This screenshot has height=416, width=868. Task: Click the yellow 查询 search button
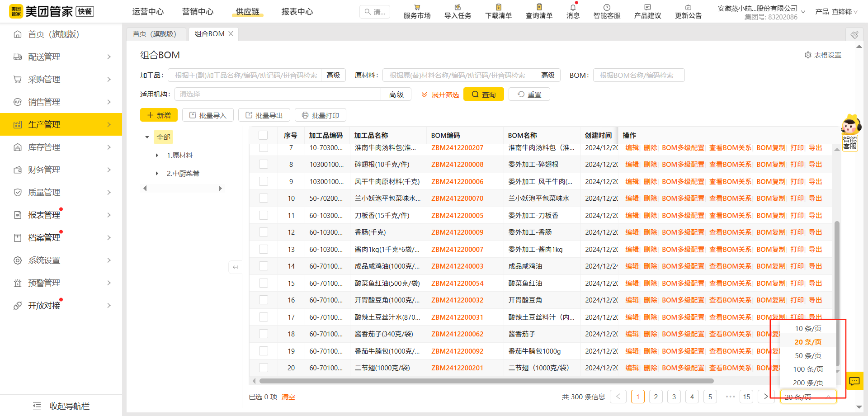(483, 95)
